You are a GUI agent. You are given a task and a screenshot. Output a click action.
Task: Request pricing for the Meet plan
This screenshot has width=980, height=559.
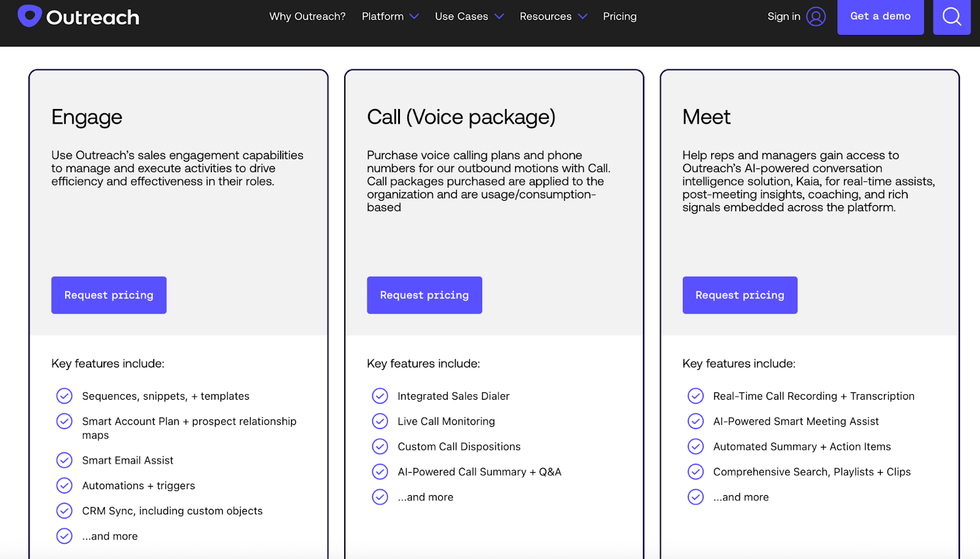(740, 295)
